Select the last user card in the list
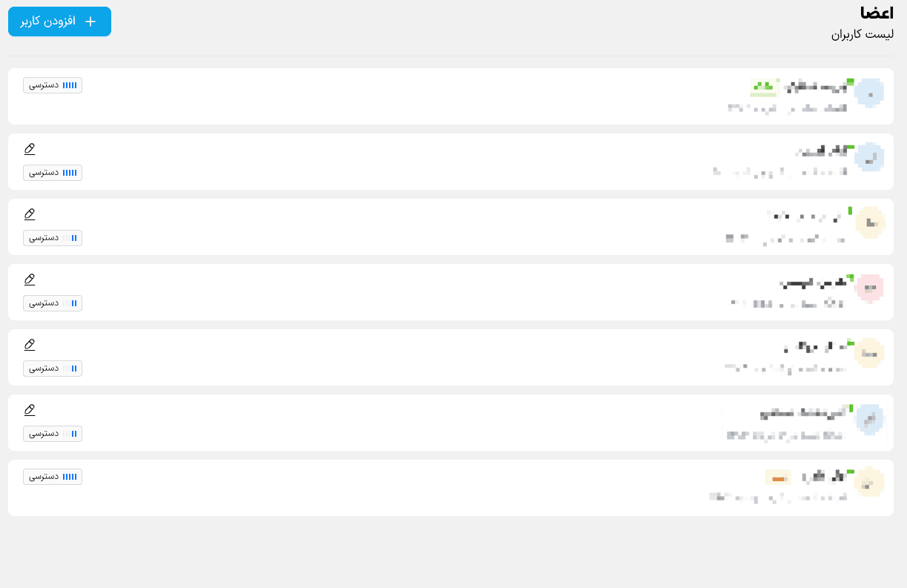Viewport: 907px width, 588px height. pos(451,488)
